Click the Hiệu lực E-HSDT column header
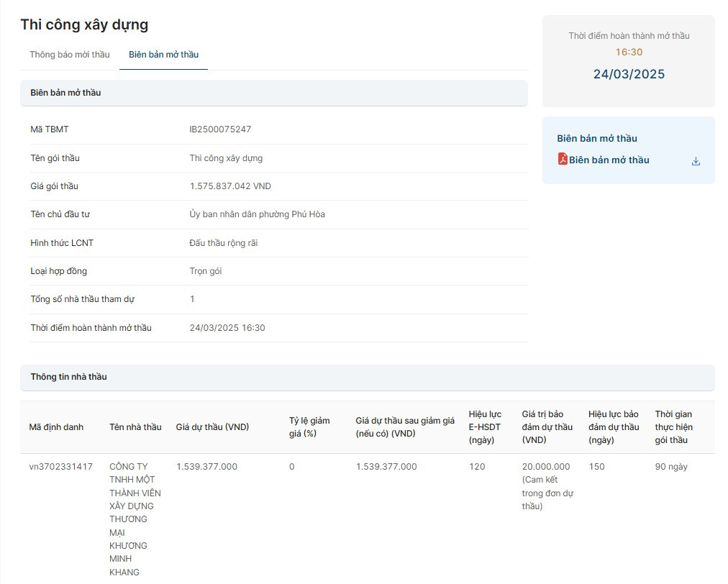Screen dimensions: 728x584 tap(485, 427)
